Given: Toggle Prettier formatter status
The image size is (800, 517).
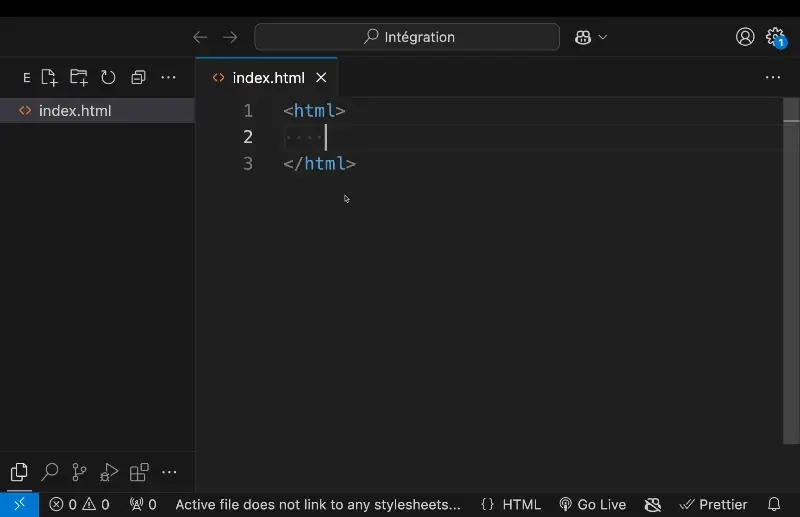Looking at the screenshot, I should click(713, 505).
